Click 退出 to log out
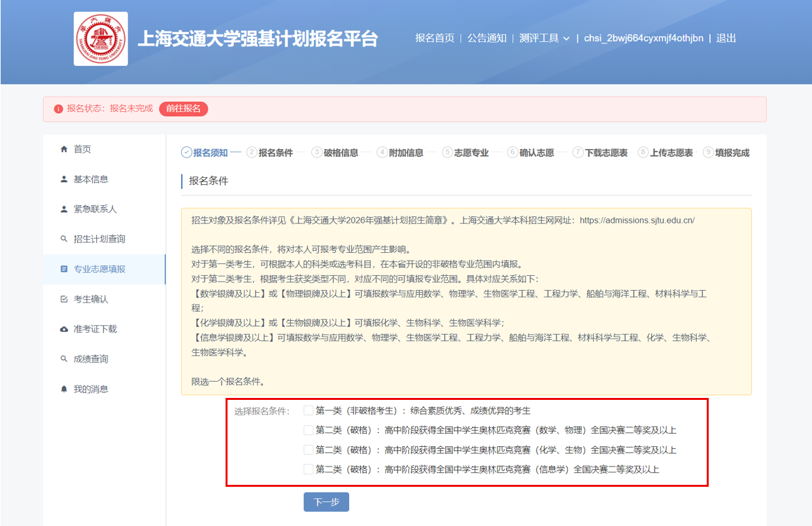 [726, 39]
